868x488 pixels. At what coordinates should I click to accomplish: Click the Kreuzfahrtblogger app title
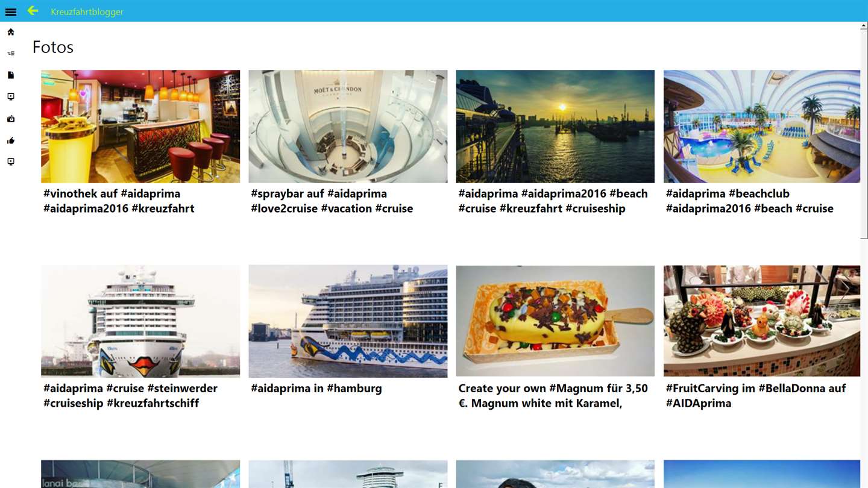(x=87, y=11)
